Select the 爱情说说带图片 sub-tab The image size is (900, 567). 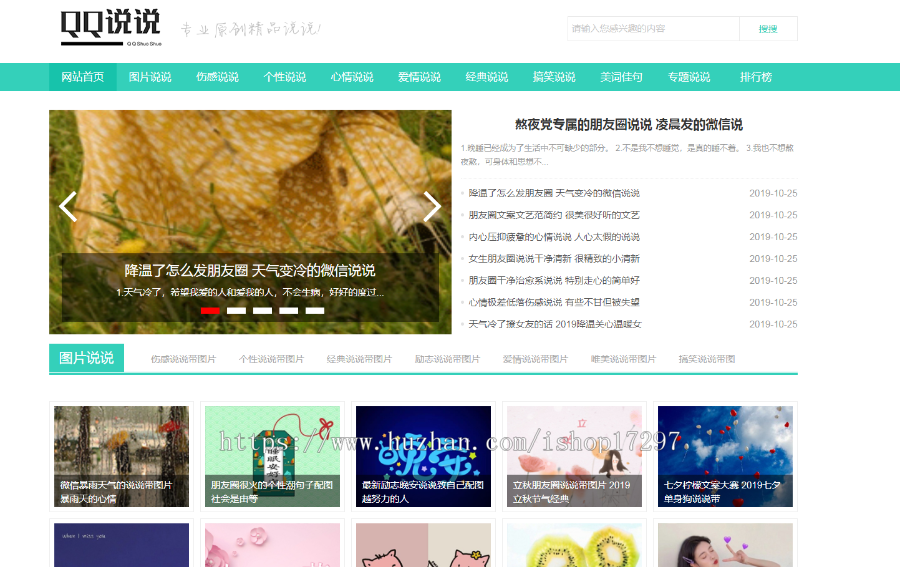tap(536, 359)
